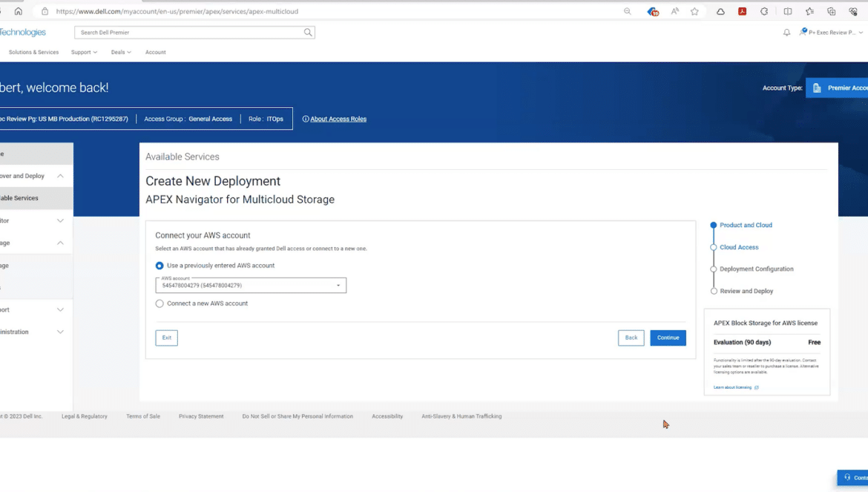Toggle the split screen browser icon
The height and width of the screenshot is (492, 868).
click(788, 11)
